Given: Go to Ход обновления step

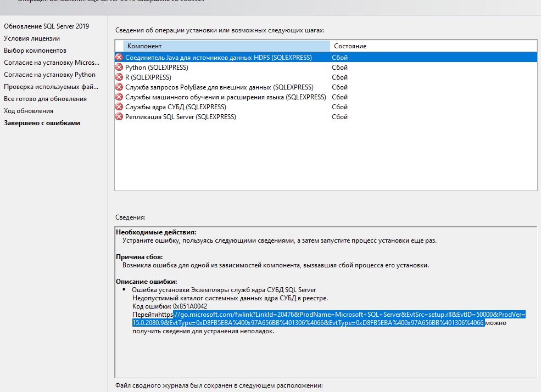Looking at the screenshot, I should tap(29, 111).
